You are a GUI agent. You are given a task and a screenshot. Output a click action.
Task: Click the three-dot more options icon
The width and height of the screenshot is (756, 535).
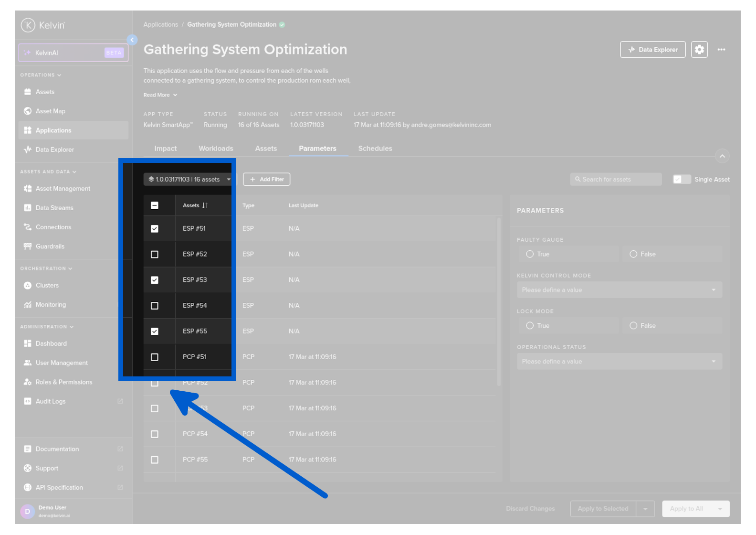pos(721,50)
